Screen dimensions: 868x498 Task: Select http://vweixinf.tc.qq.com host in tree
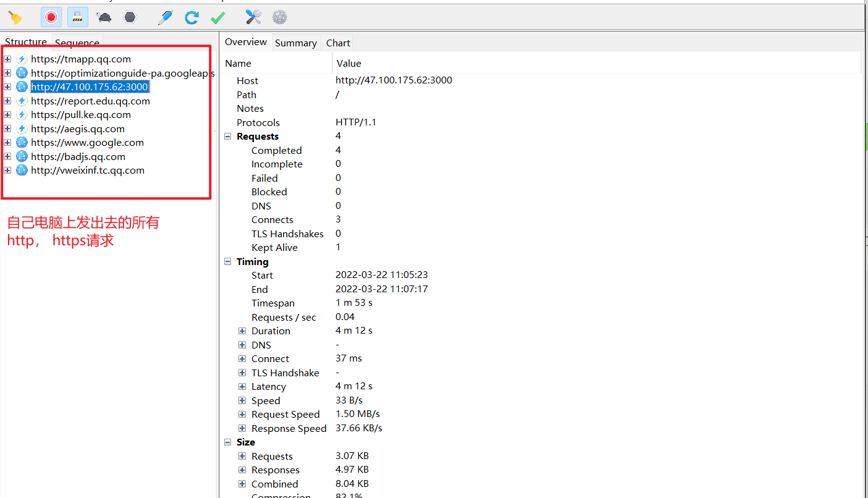point(88,171)
